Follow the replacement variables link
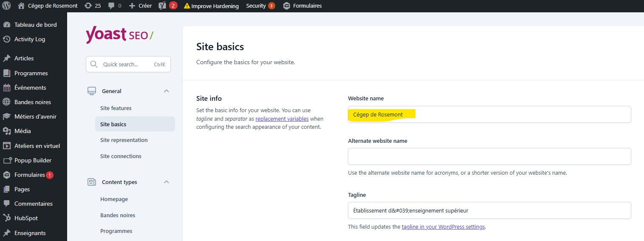644x241 pixels. tap(282, 119)
